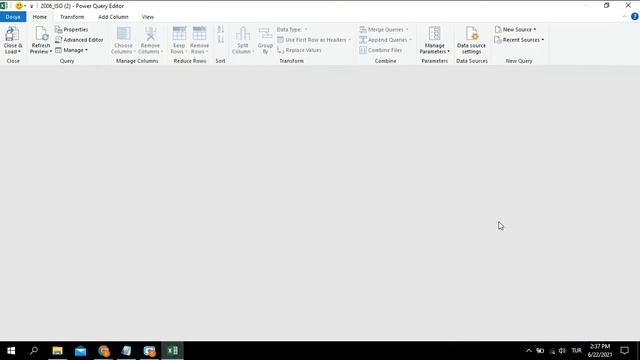640x360 pixels.
Task: Click Use First Row as Headers
Action: pyautogui.click(x=314, y=40)
